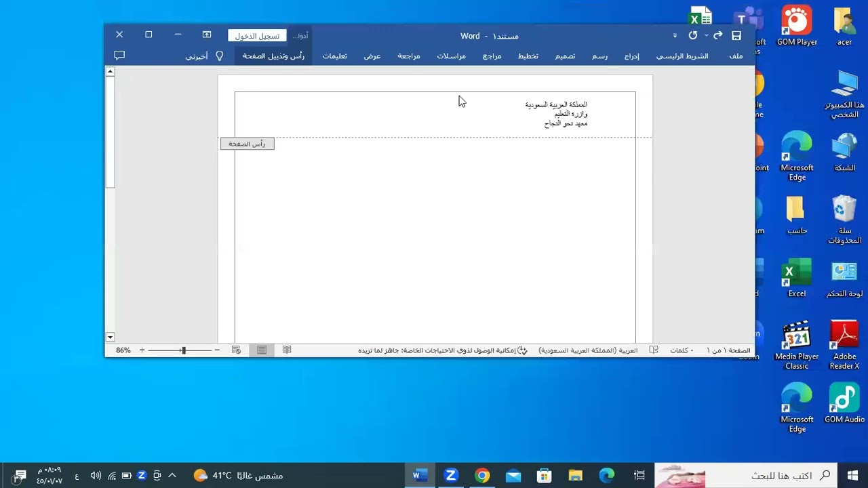The image size is (868, 488).
Task: Click the zoom in plus button
Action: (142, 350)
